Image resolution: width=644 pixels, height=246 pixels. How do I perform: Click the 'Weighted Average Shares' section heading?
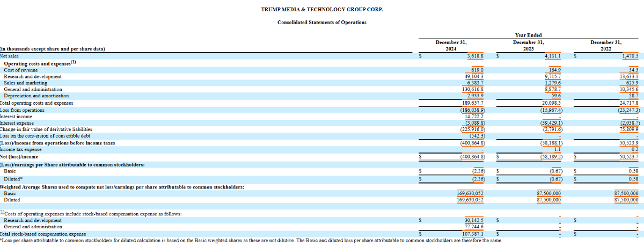point(122,186)
